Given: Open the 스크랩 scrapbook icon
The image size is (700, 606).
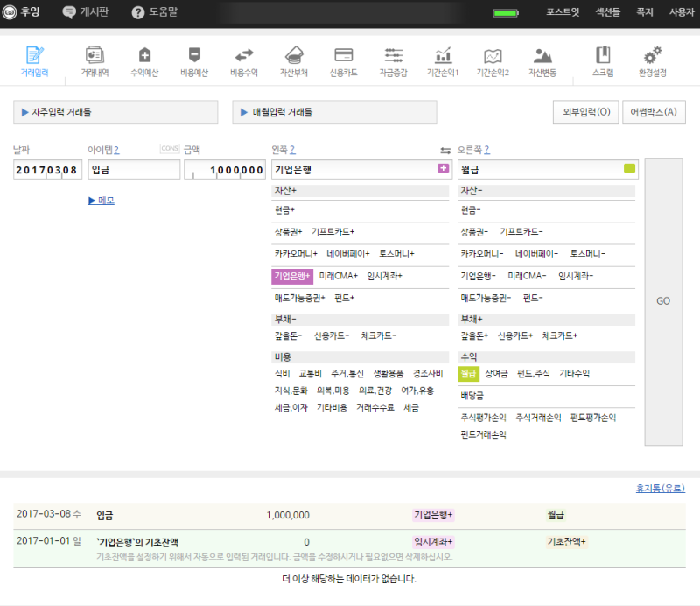Looking at the screenshot, I should point(603,60).
